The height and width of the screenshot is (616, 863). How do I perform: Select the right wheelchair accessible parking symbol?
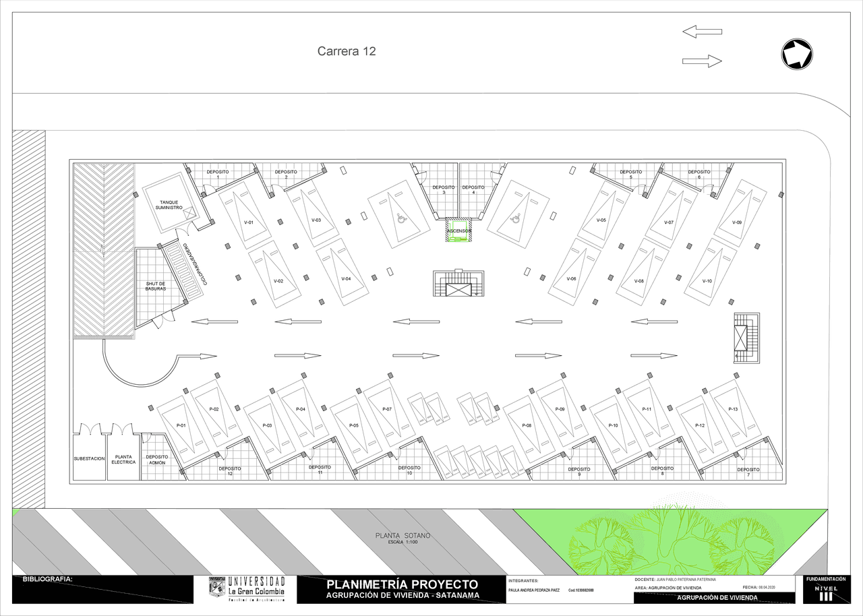pos(517,218)
